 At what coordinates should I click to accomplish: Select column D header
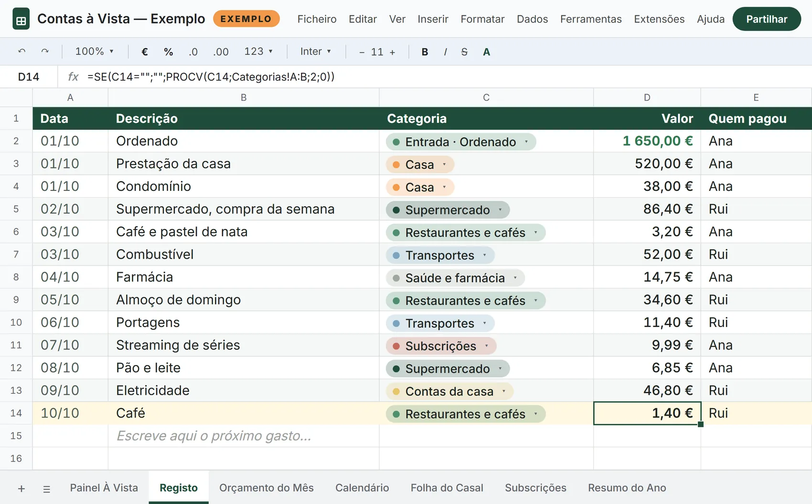(x=647, y=97)
